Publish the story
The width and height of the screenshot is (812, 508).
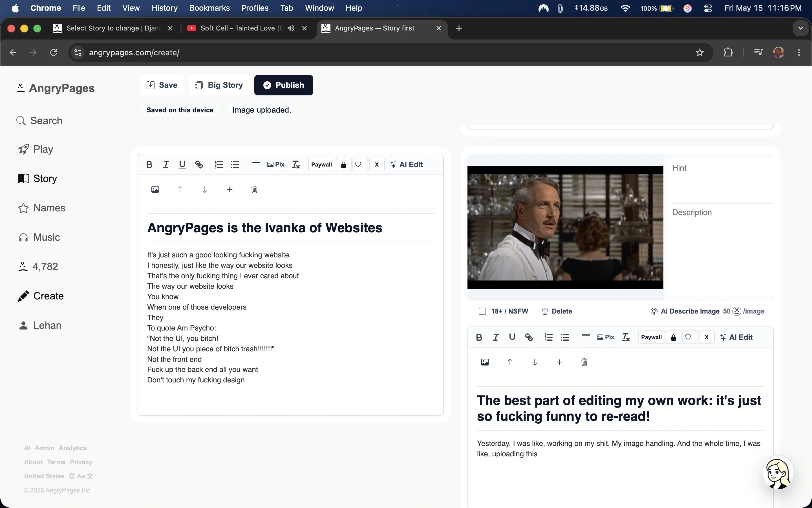(284, 85)
